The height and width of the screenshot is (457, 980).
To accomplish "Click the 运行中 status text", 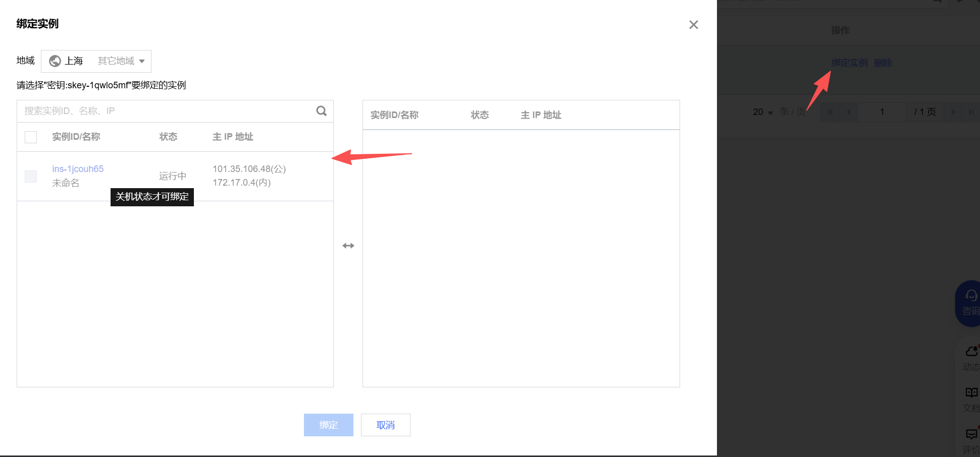I will coord(173,176).
